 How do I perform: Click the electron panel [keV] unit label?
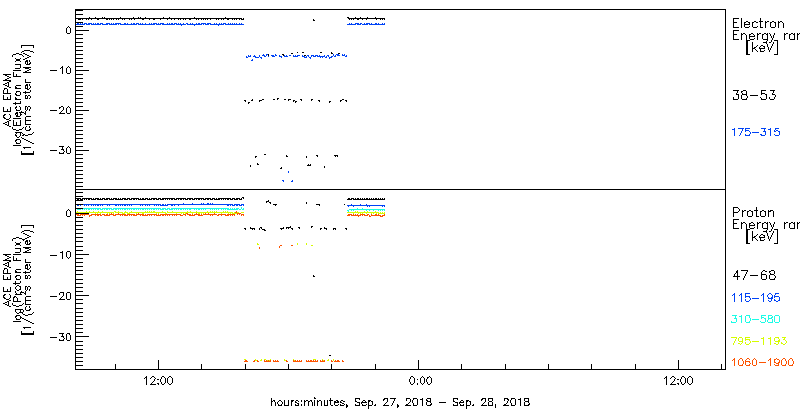[762, 48]
